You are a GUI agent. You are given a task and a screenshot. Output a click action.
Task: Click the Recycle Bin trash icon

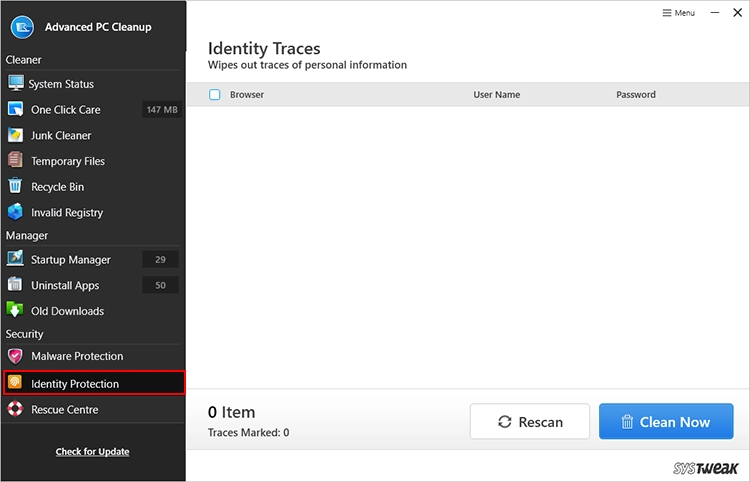pos(15,186)
